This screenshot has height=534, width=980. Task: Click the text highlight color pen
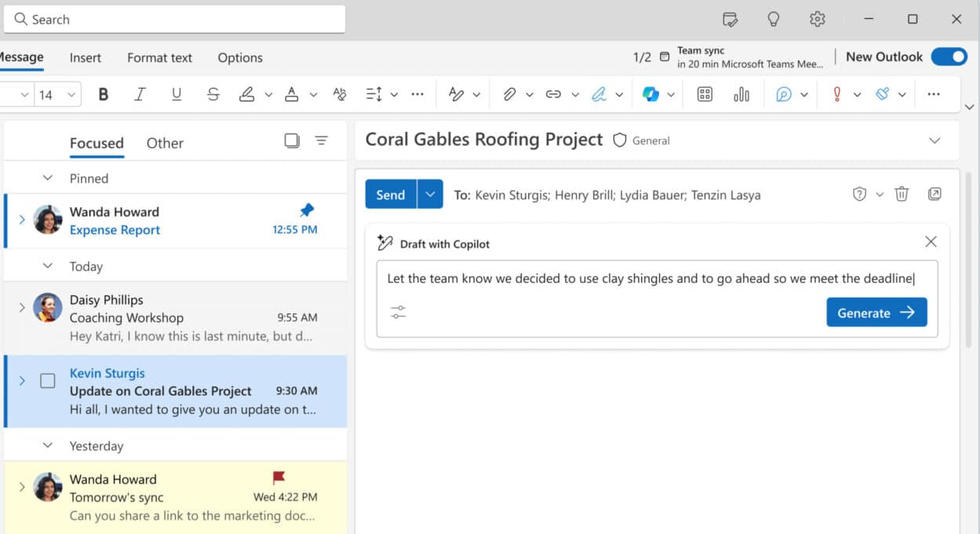(246, 94)
